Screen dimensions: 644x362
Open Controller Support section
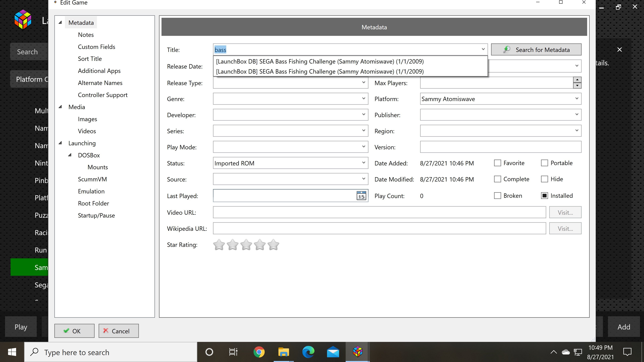coord(102,95)
